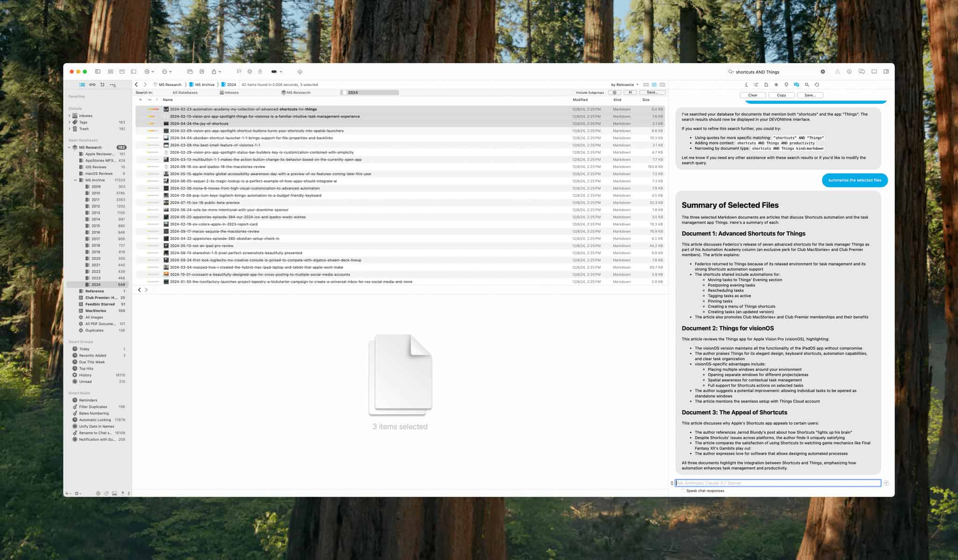The width and height of the screenshot is (958, 560).
Task: Toggle the Speak chat responses checkbox
Action: 683,491
